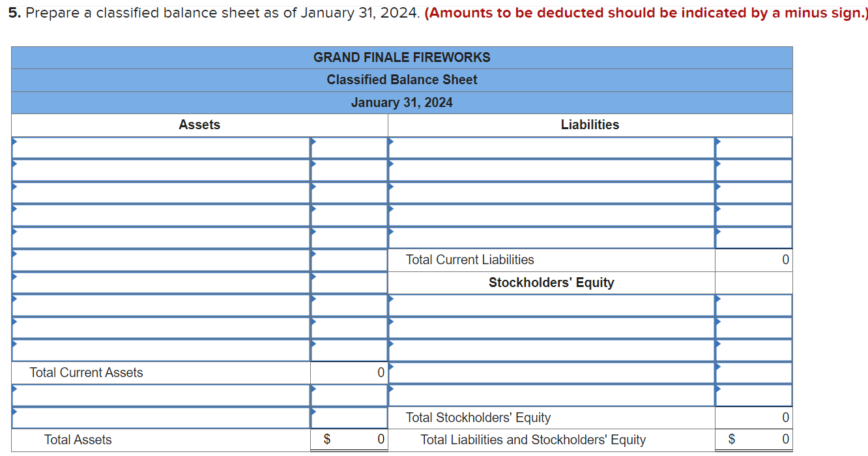
Task: Open the second asset account dropdown
Action: pyautogui.click(x=161, y=170)
